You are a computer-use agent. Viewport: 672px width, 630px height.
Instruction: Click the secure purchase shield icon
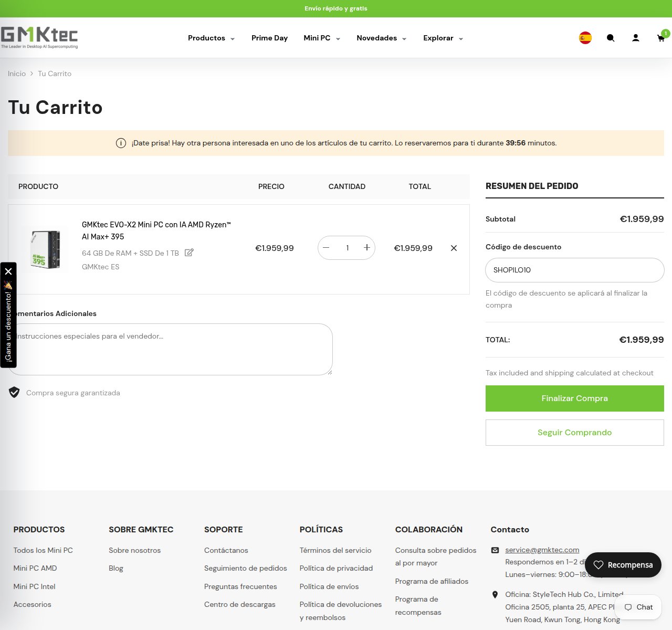(x=14, y=392)
